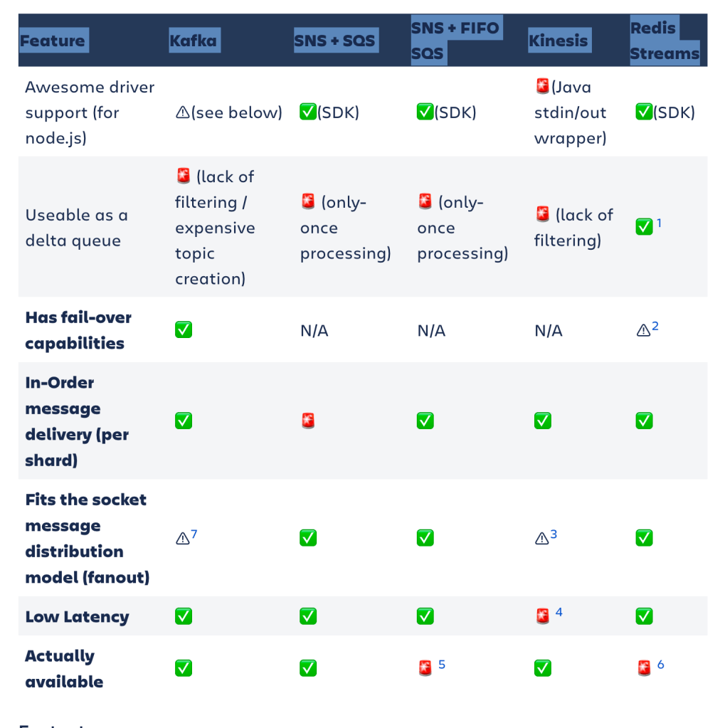Open footnote 5 in SNS + FIFO SQS column

(442, 664)
